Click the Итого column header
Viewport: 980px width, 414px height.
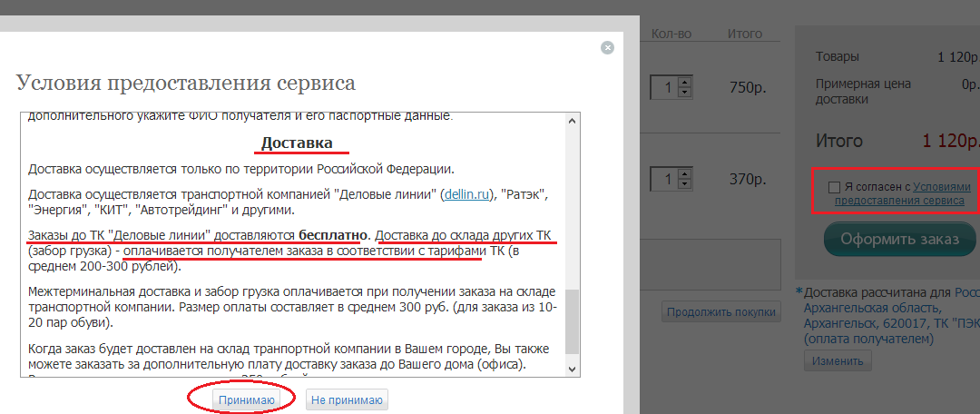click(x=744, y=34)
